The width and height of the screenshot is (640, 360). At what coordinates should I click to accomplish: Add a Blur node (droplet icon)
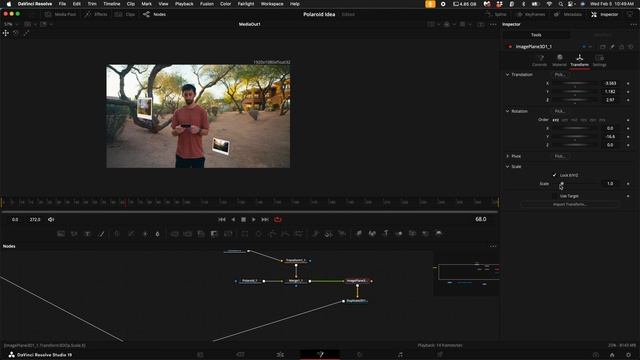(x=157, y=233)
